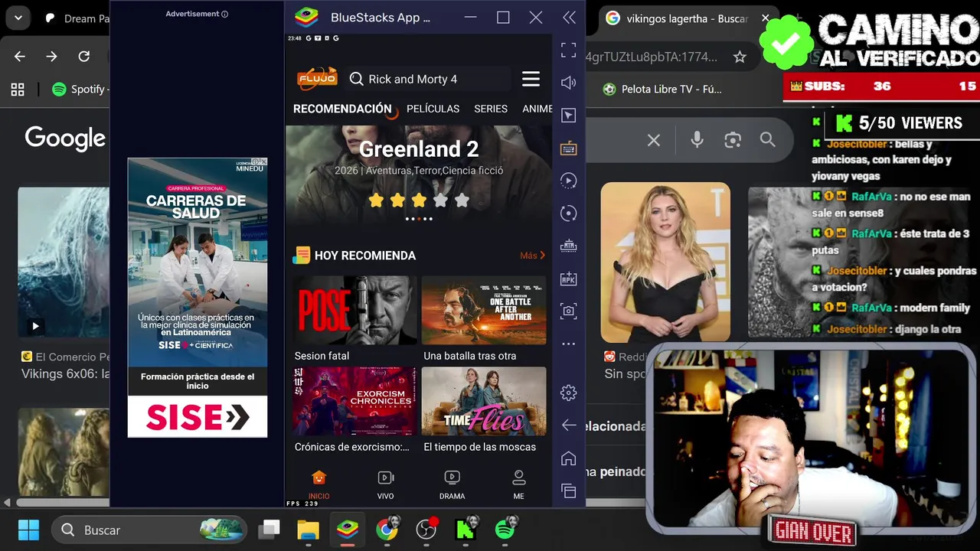980x551 pixels.
Task: Open Chrome tab search dropdown arrow
Action: tap(18, 18)
